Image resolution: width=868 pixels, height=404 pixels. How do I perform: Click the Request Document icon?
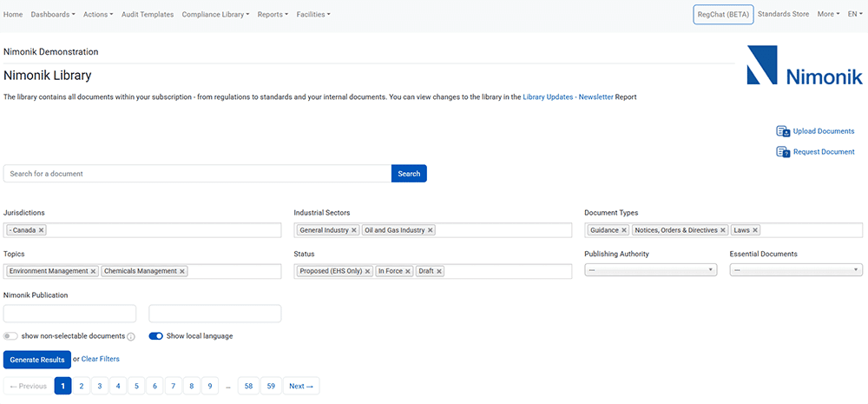coord(783,152)
